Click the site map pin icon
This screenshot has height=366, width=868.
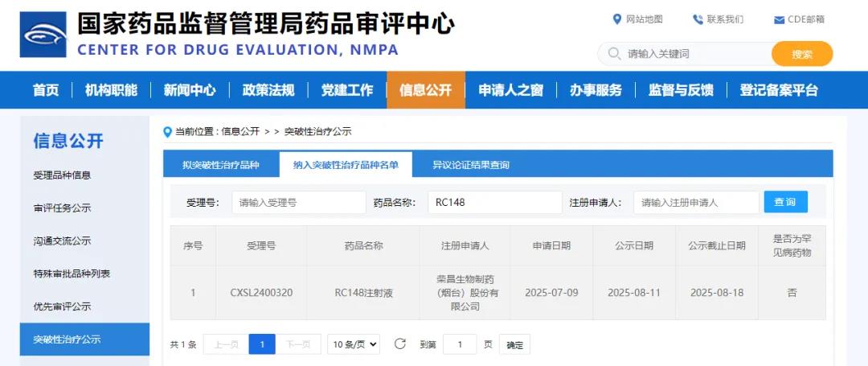click(x=617, y=19)
